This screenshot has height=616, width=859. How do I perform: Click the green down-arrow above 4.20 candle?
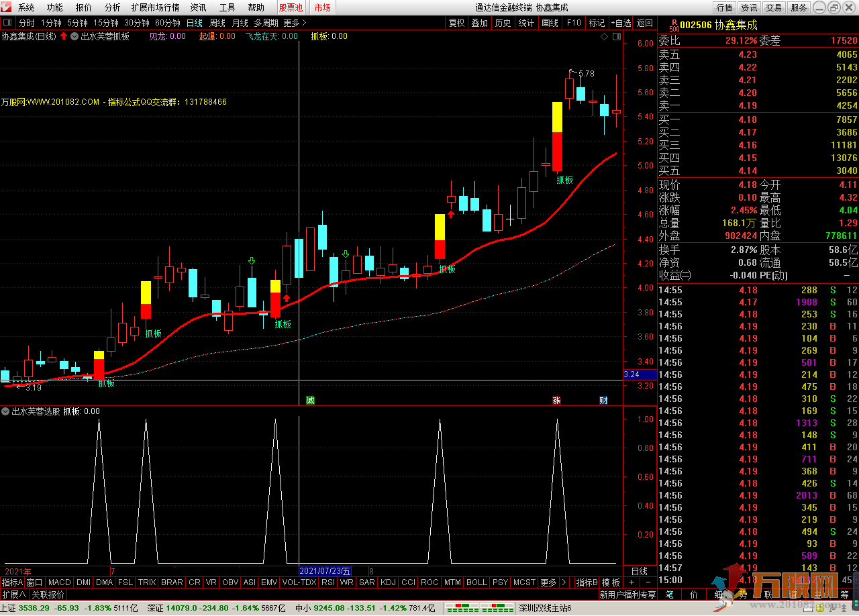pyautogui.click(x=252, y=260)
